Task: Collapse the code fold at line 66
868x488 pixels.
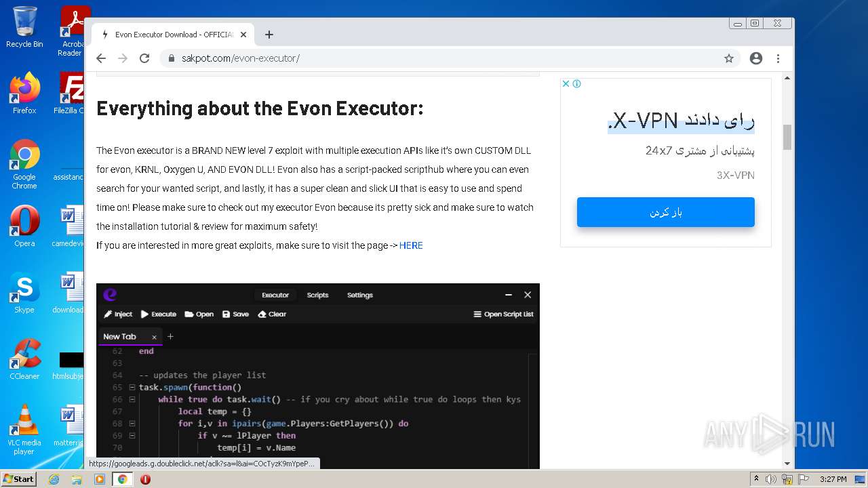Action: pos(132,400)
